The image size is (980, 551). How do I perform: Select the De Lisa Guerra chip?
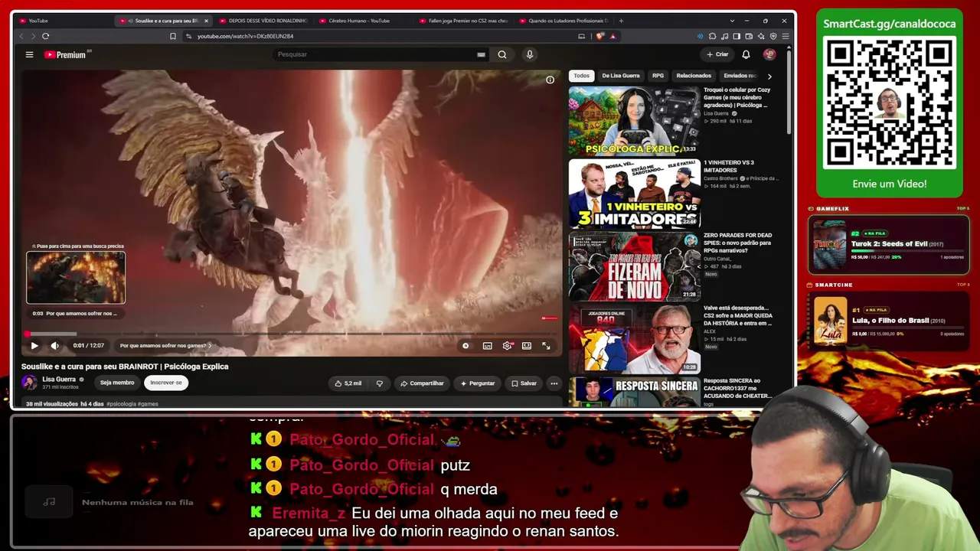click(x=621, y=76)
